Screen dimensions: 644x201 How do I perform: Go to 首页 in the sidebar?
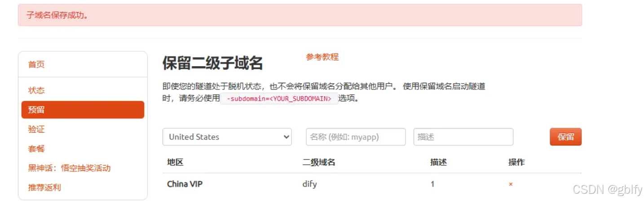click(36, 64)
